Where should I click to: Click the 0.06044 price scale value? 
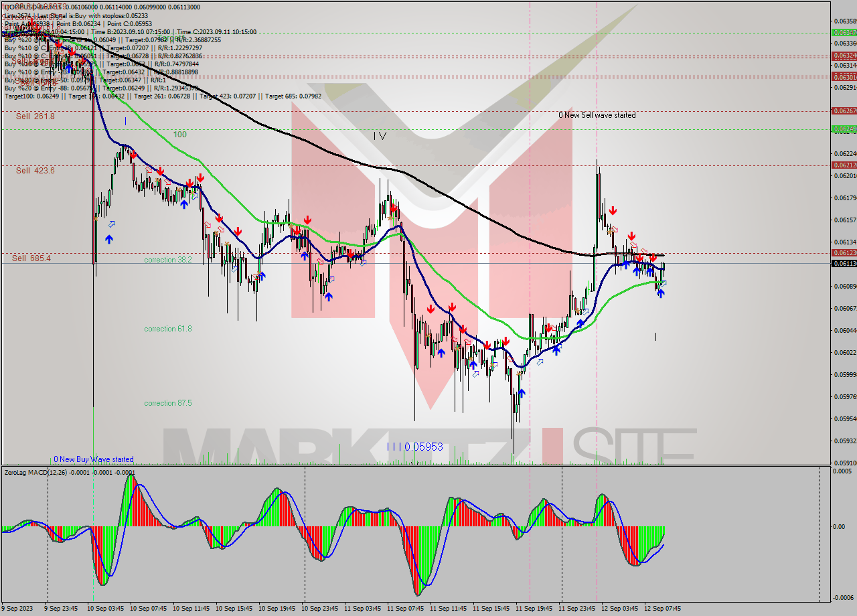[x=846, y=330]
